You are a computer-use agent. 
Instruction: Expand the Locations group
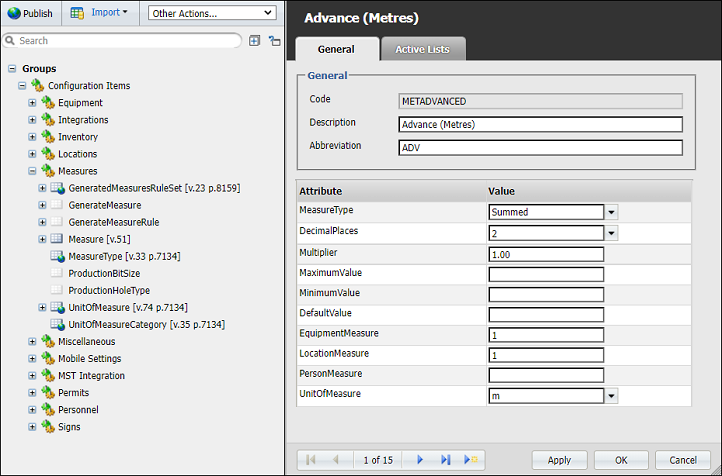pos(32,154)
